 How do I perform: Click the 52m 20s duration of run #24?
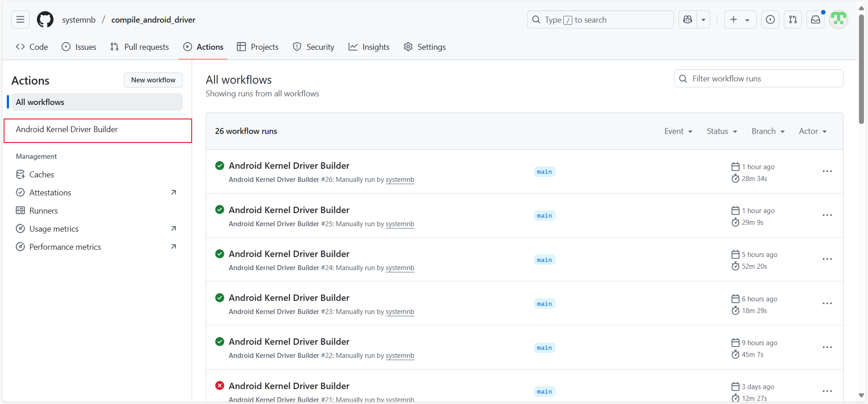754,266
